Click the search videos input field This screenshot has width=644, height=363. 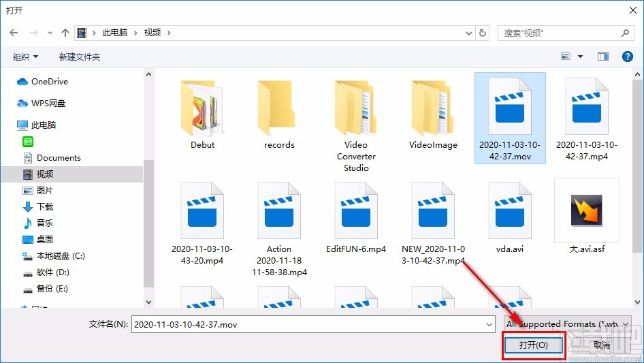[559, 33]
